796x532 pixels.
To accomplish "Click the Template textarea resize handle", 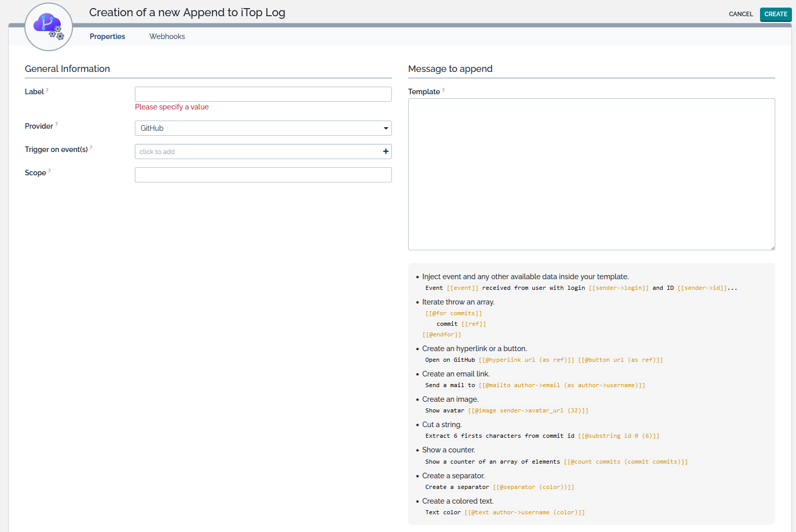I will click(772, 247).
